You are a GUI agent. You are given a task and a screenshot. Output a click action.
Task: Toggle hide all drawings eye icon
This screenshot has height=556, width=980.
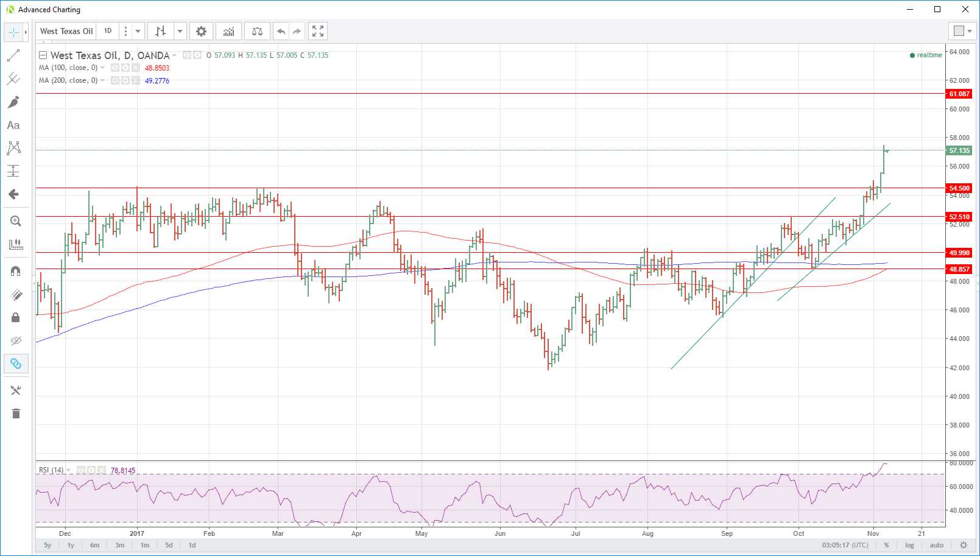[16, 340]
